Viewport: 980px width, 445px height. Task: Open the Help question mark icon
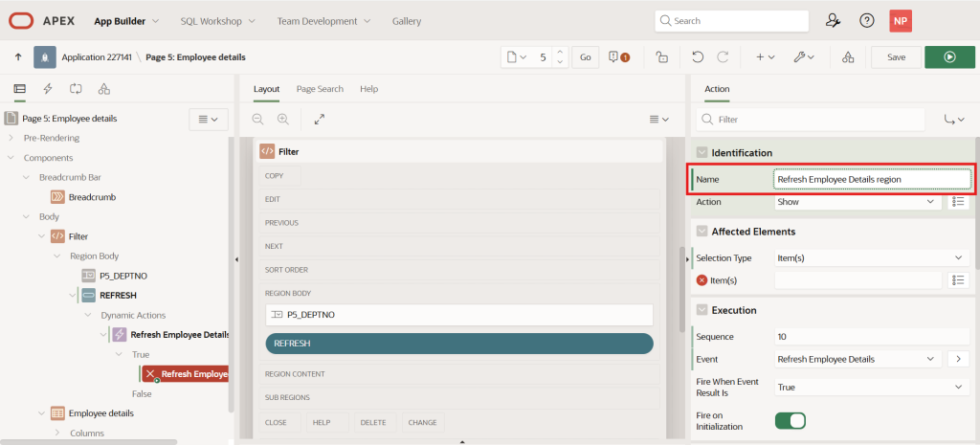(866, 21)
